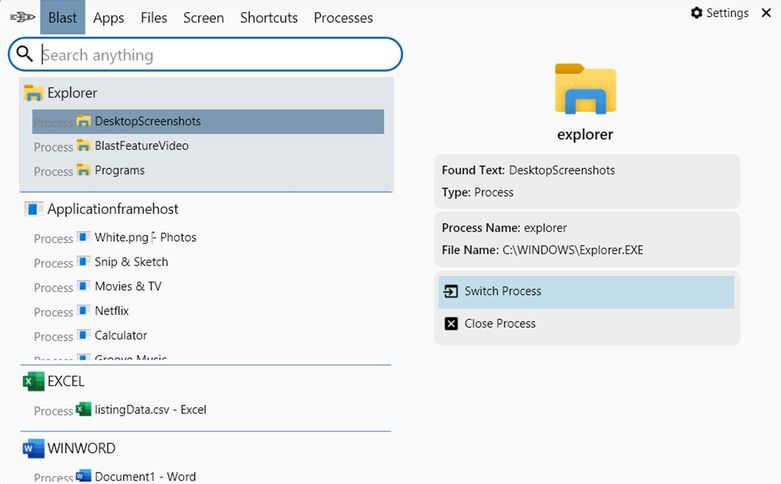Image resolution: width=781 pixels, height=484 pixels.
Task: Click the Close Process X icon
Action: (x=450, y=323)
